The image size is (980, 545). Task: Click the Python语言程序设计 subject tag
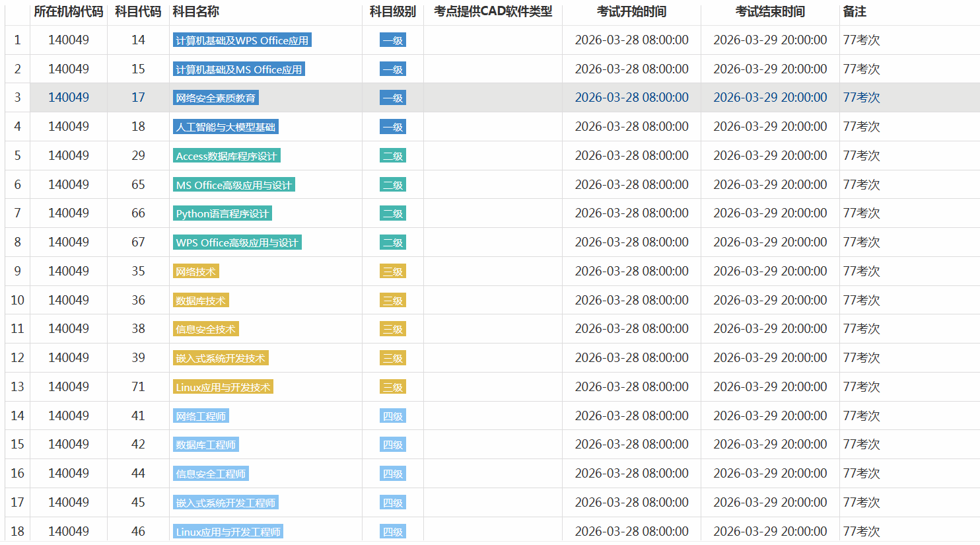tap(222, 213)
